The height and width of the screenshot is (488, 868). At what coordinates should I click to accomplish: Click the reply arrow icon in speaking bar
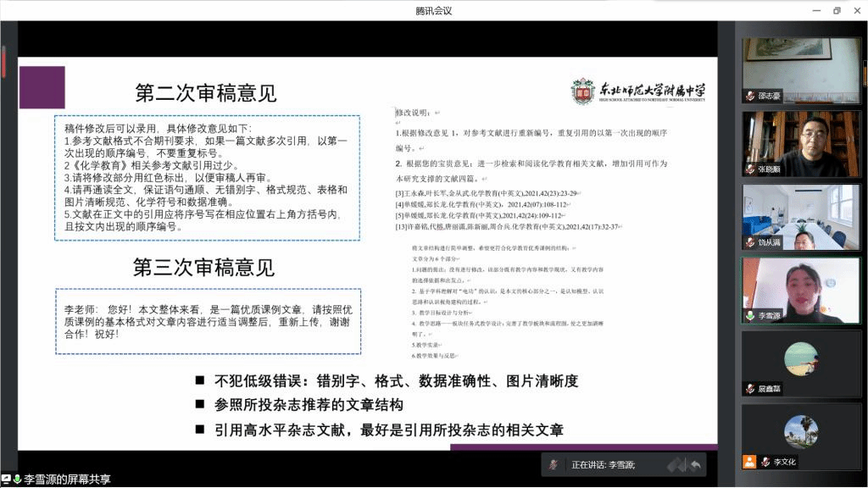(695, 464)
